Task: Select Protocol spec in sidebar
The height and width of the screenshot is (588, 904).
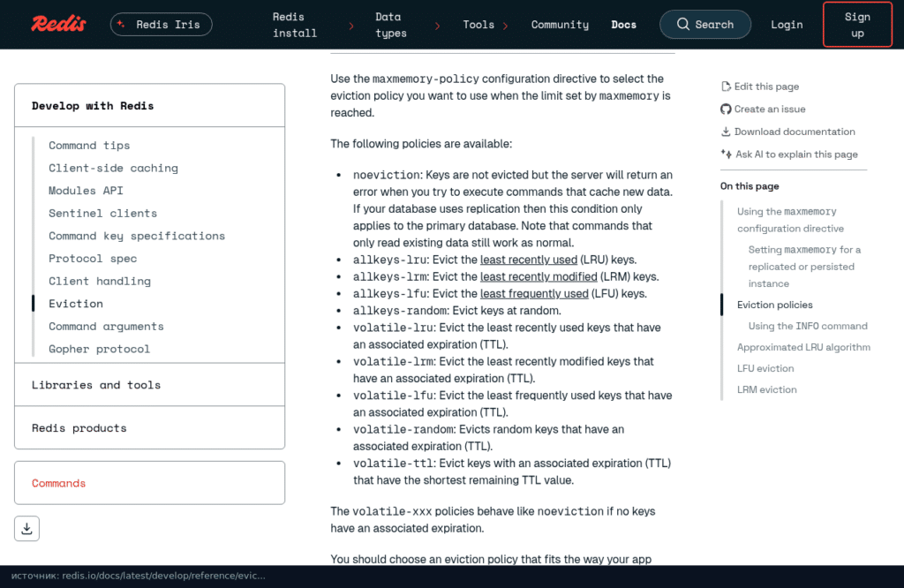Action: click(x=93, y=259)
